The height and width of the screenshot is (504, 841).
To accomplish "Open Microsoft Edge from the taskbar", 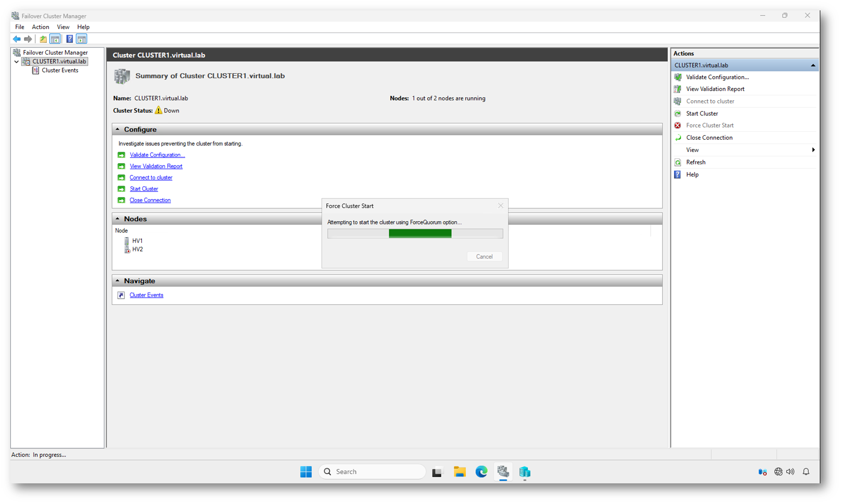I will coord(481,472).
